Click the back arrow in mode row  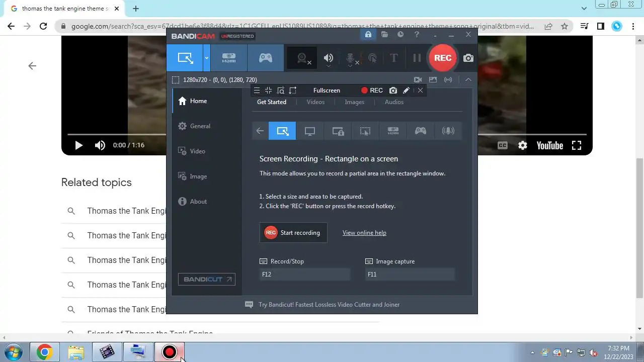pyautogui.click(x=260, y=131)
